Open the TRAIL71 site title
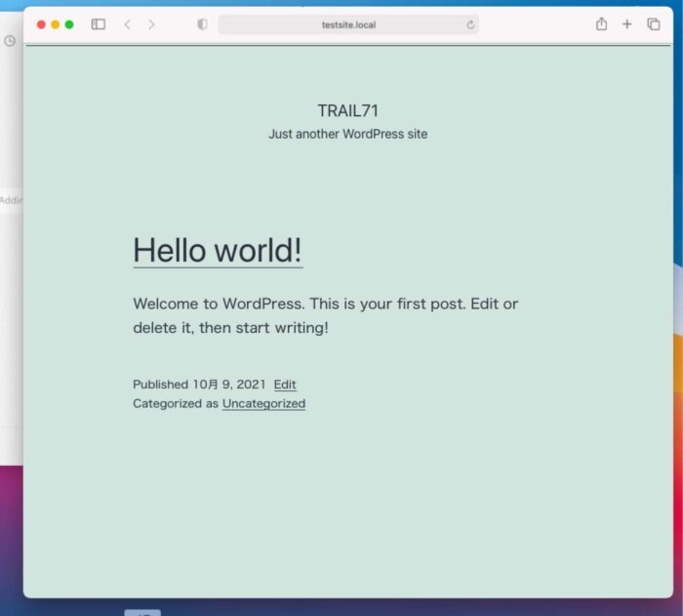The image size is (683, 616). 347,111
